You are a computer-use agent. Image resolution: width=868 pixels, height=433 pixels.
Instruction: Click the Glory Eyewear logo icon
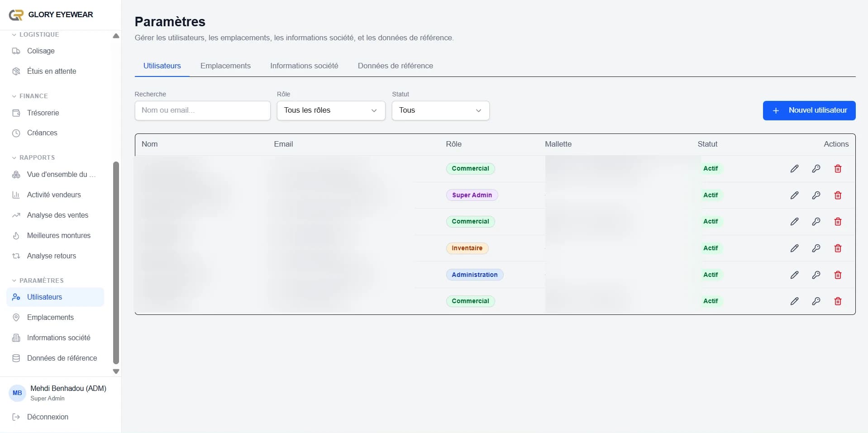click(16, 15)
